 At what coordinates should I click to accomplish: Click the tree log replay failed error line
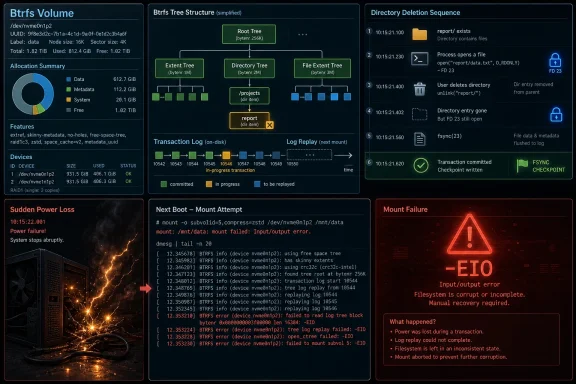click(261, 330)
